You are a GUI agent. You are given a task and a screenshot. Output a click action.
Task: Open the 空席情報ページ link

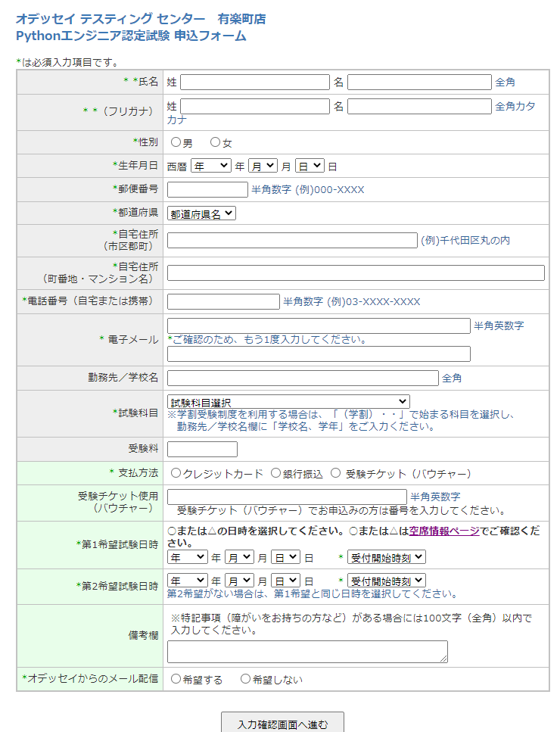click(x=443, y=531)
